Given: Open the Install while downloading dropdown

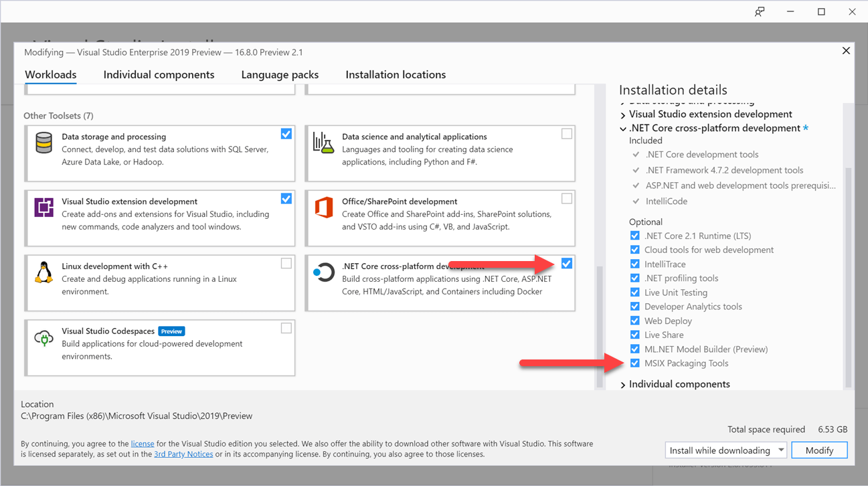Looking at the screenshot, I should (x=780, y=450).
